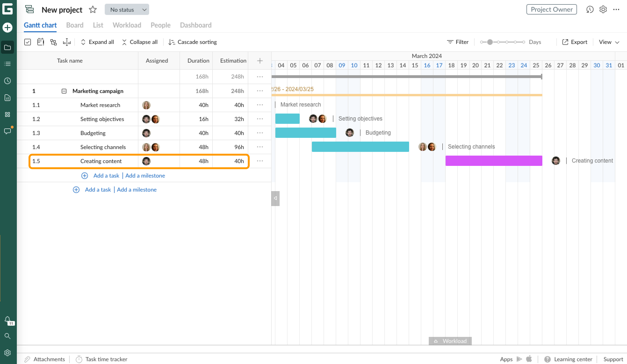
Task: Click the baseline chart toolbar icon
Action: click(67, 42)
